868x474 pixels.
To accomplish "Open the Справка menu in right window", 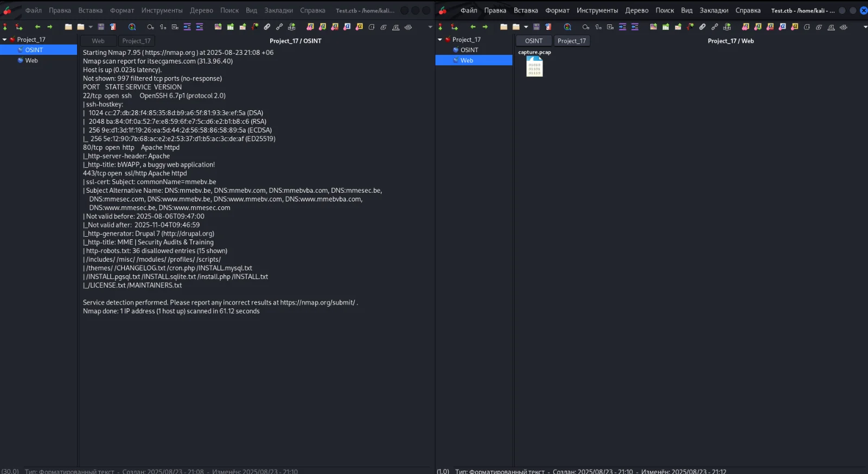I will tap(748, 10).
